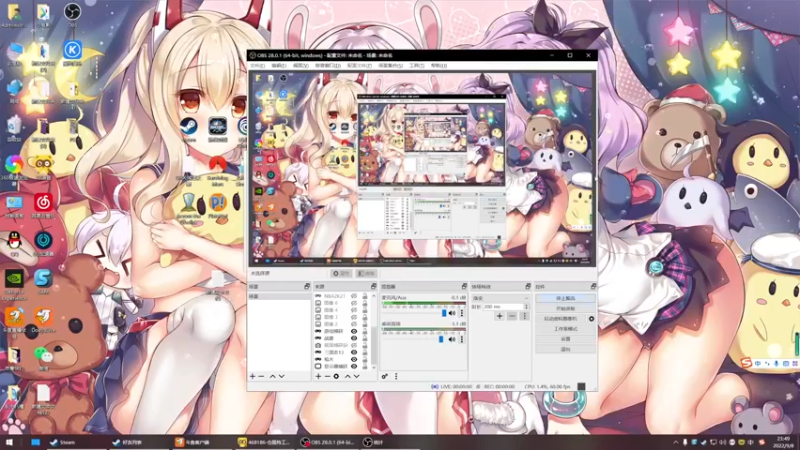
Task: Toggle visibility of the Image 3 source
Action: click(x=354, y=317)
